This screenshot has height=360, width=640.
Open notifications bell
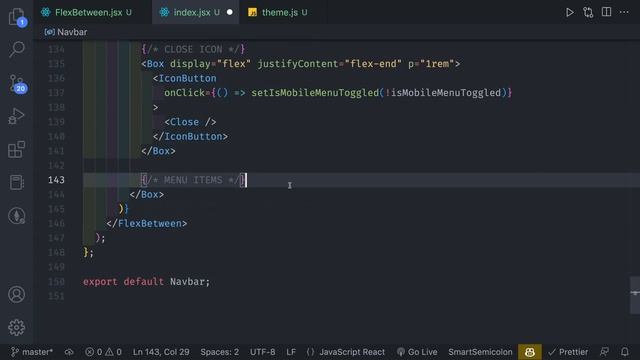pyautogui.click(x=624, y=352)
